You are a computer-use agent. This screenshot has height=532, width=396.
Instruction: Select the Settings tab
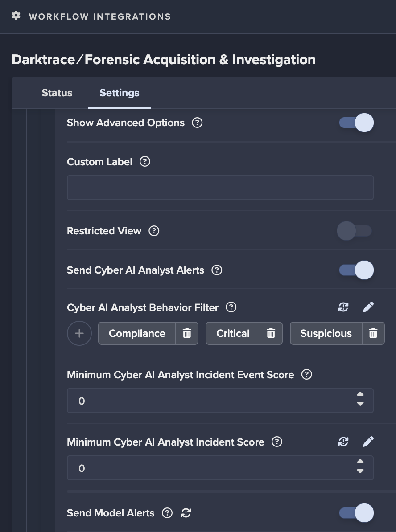pyautogui.click(x=119, y=93)
